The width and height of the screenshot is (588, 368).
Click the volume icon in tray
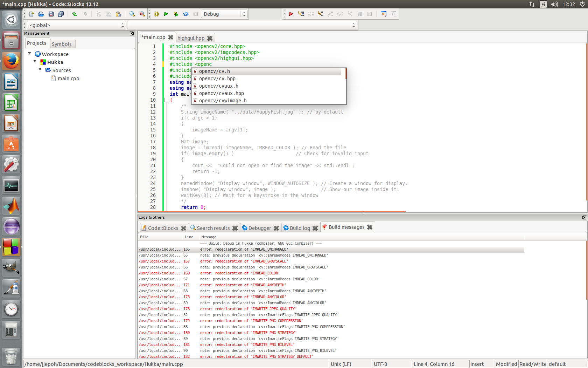554,4
